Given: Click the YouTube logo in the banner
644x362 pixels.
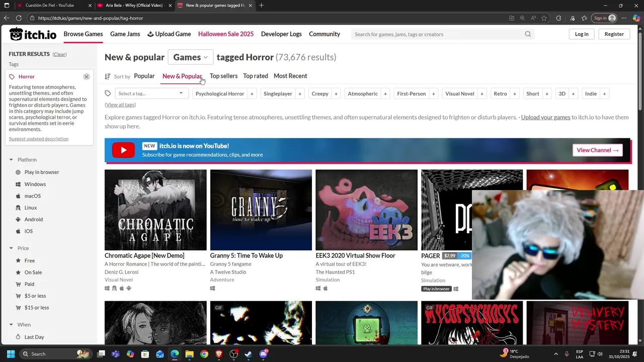Looking at the screenshot, I should [x=123, y=150].
